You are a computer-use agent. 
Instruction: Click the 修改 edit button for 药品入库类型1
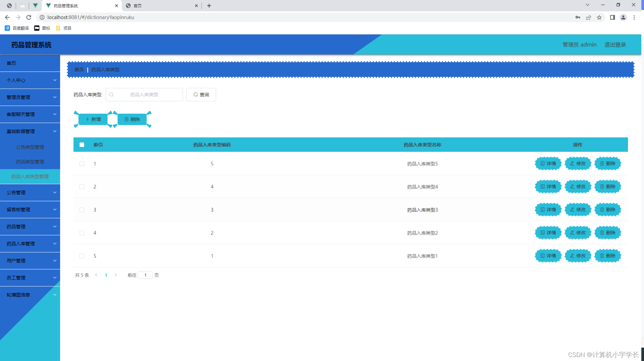coord(578,256)
